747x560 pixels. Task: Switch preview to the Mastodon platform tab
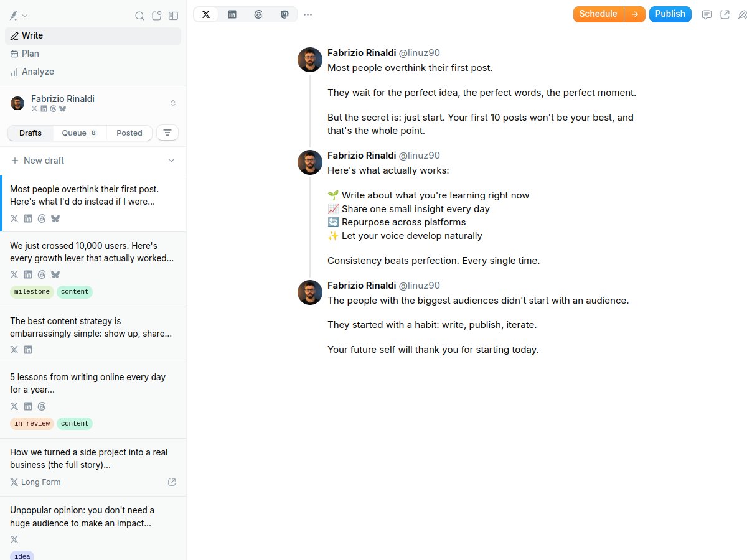coord(284,14)
